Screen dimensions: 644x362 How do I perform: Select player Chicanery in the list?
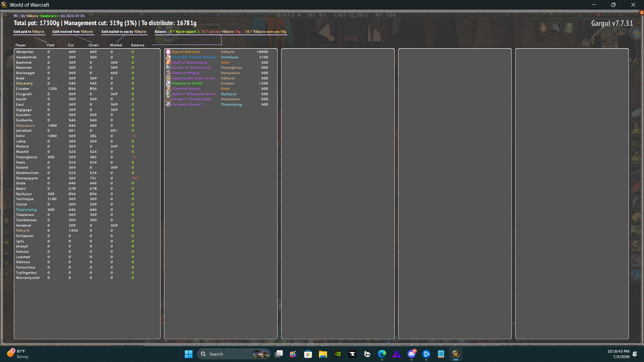coord(24,83)
